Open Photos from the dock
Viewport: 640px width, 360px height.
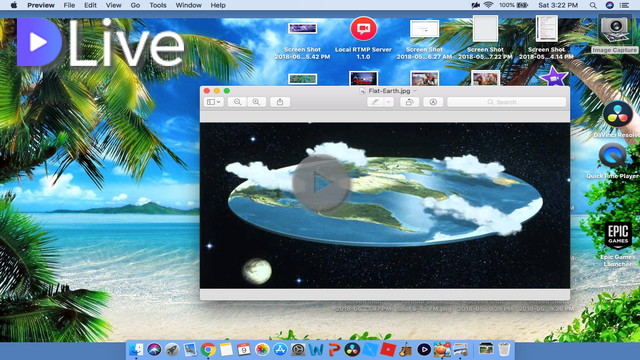(262, 350)
